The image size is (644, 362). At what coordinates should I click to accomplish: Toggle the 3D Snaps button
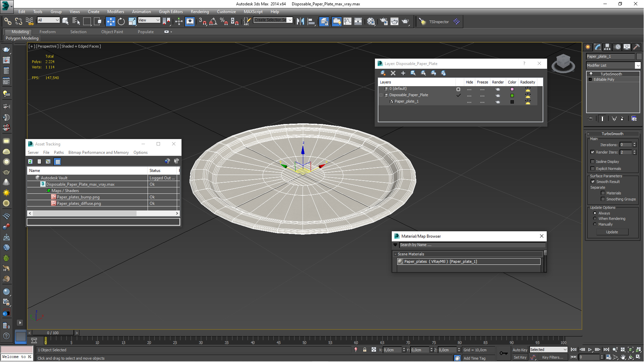[203, 21]
